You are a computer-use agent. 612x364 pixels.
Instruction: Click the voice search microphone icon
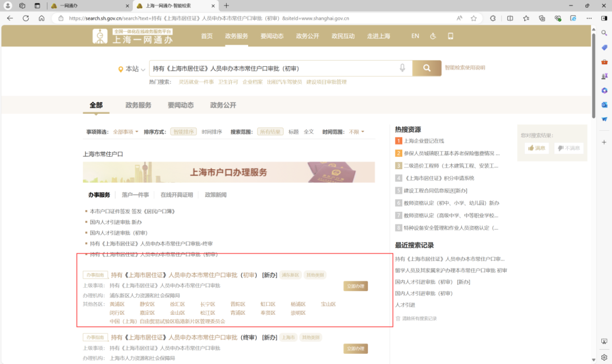(x=402, y=68)
